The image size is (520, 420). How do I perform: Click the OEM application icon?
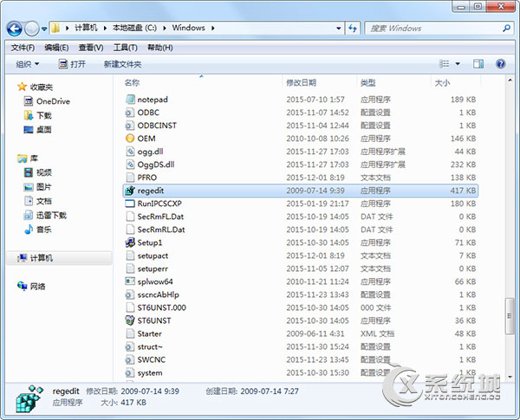click(x=130, y=139)
